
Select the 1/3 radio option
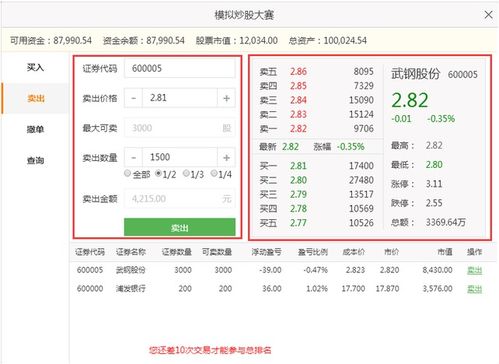point(186,173)
